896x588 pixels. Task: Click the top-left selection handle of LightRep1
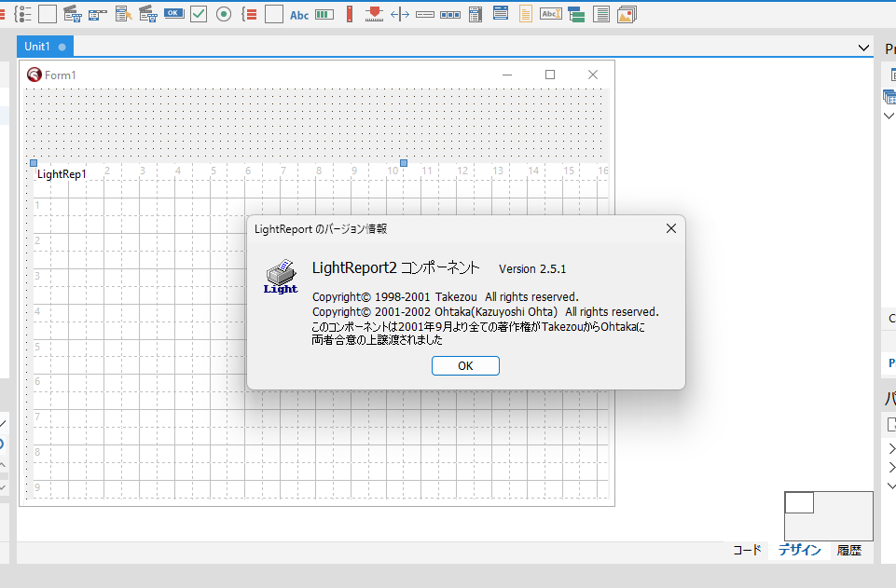click(34, 163)
